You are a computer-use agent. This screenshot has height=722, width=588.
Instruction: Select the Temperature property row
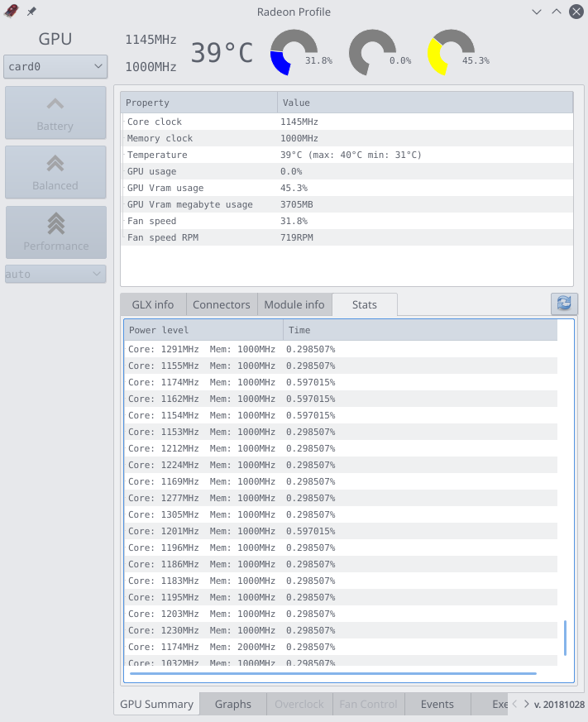[x=347, y=155]
